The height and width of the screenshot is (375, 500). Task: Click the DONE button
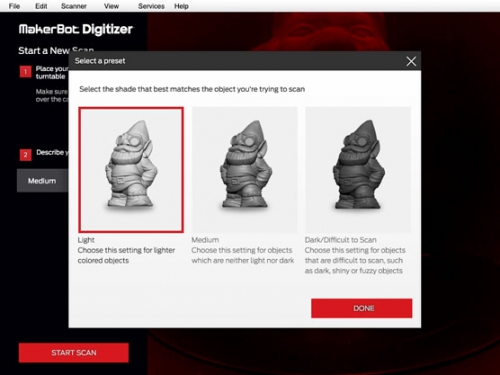[362, 308]
